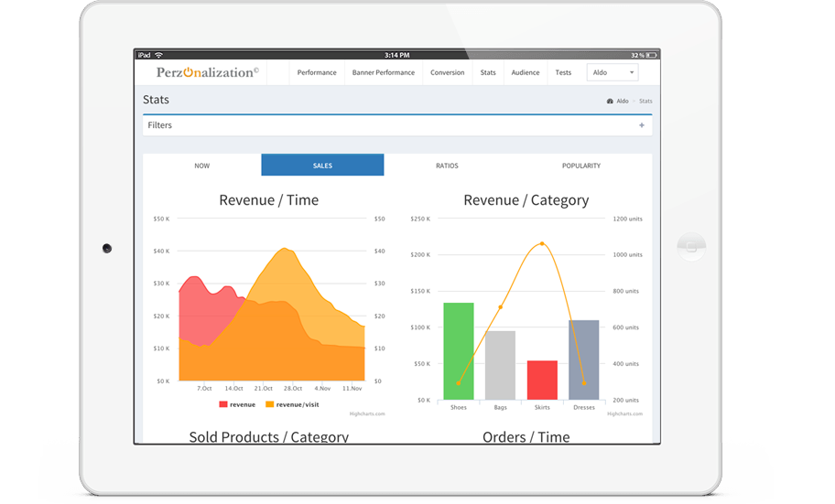Toggle the revenue legend series

[237, 404]
